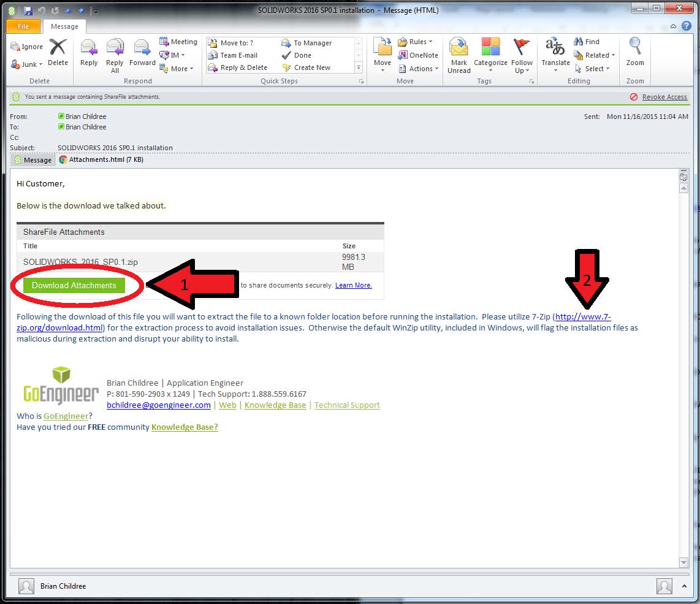The width and height of the screenshot is (700, 604).
Task: Open the 7-Zip download link
Action: (x=582, y=317)
